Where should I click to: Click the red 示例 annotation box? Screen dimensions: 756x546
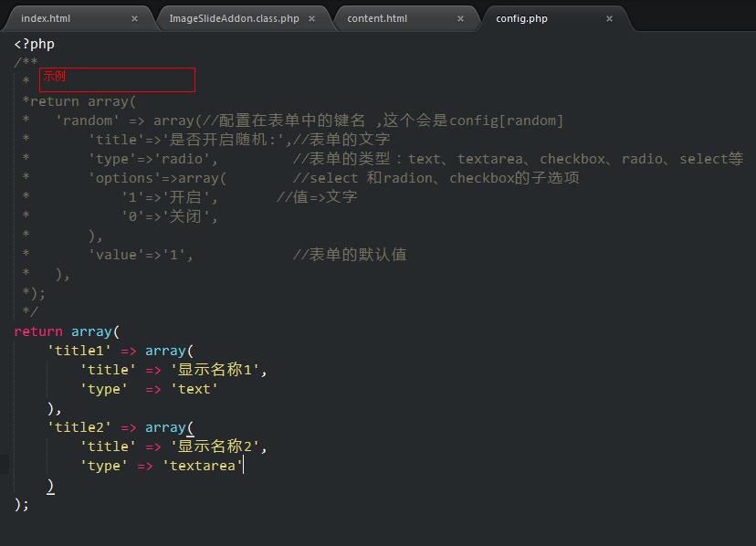(117, 79)
